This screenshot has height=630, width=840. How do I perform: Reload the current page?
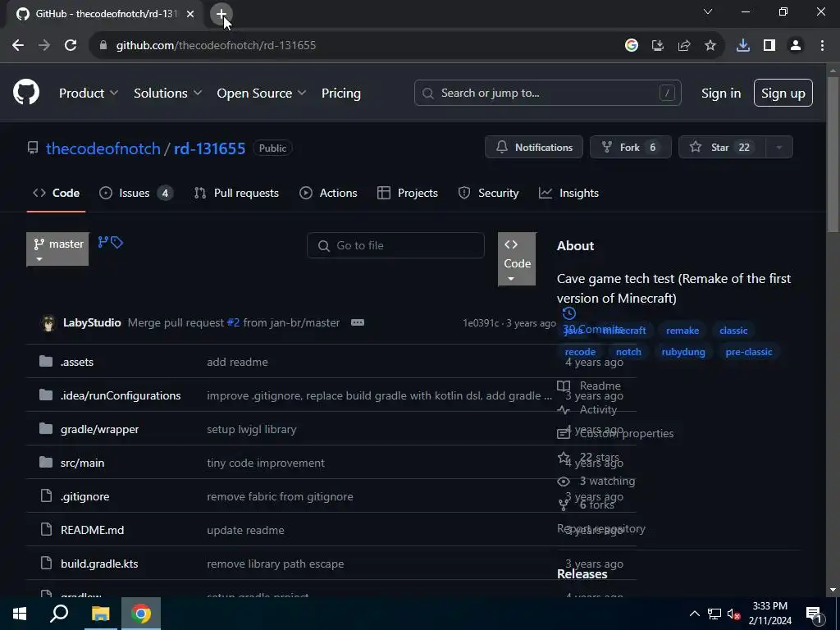(x=71, y=46)
